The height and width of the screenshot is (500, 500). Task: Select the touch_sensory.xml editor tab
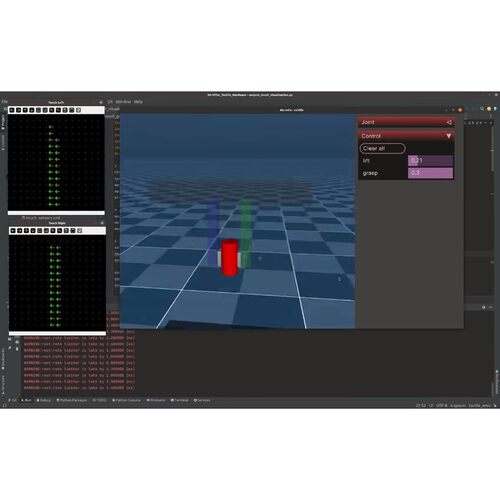pyautogui.click(x=41, y=218)
